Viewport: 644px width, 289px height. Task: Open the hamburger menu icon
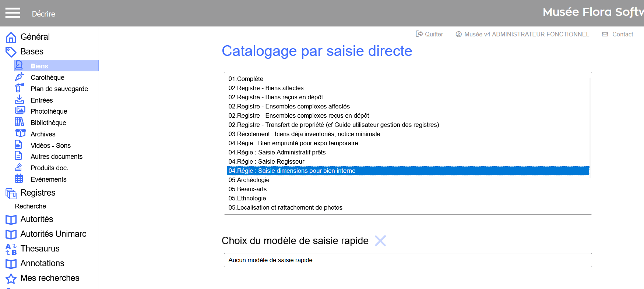(13, 13)
